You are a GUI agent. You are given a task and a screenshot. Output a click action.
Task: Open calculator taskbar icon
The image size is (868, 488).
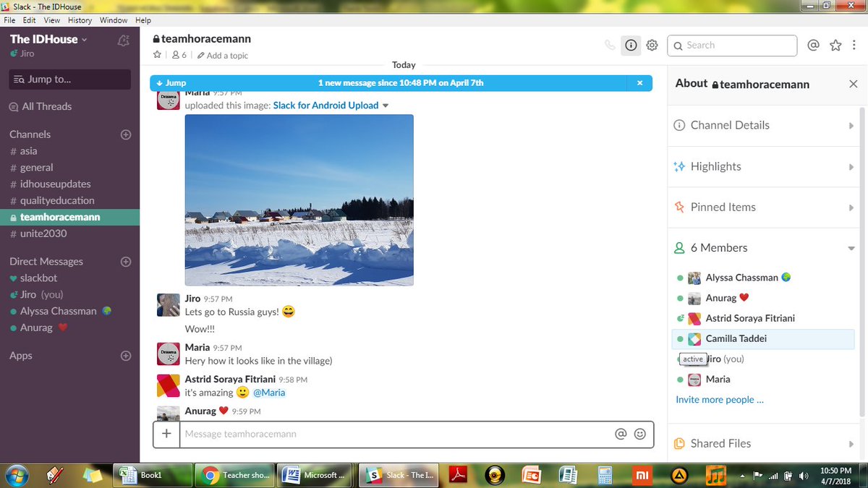tap(605, 475)
